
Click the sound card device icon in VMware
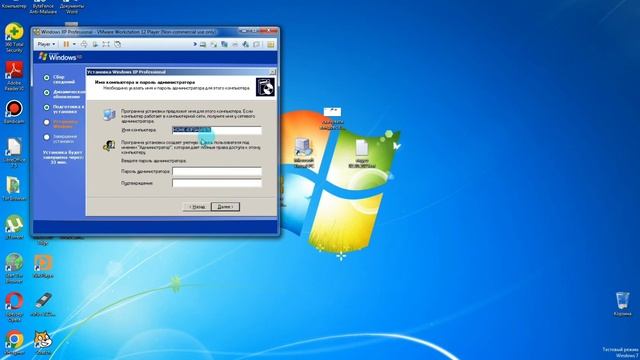pyautogui.click(x=245, y=44)
